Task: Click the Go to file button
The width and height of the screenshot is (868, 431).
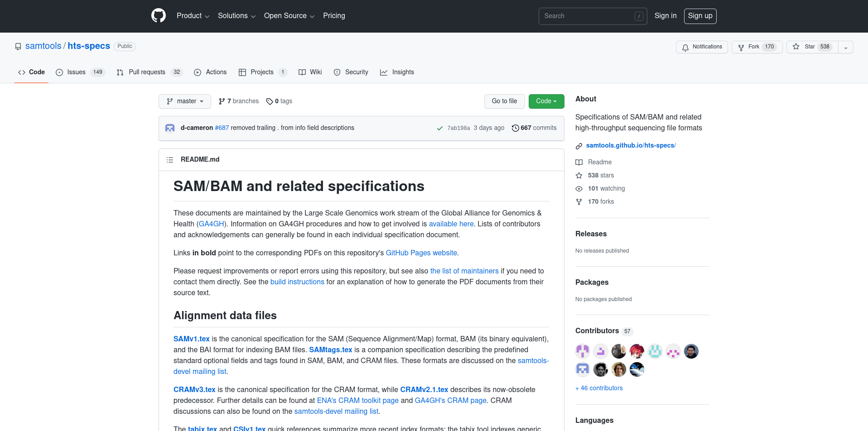Action: click(x=504, y=101)
